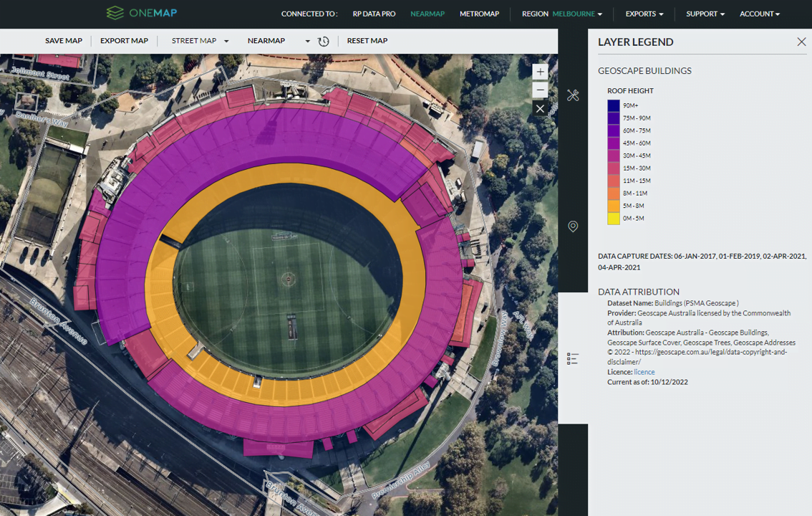Click Save Map button
This screenshot has height=516, width=812.
pyautogui.click(x=64, y=41)
